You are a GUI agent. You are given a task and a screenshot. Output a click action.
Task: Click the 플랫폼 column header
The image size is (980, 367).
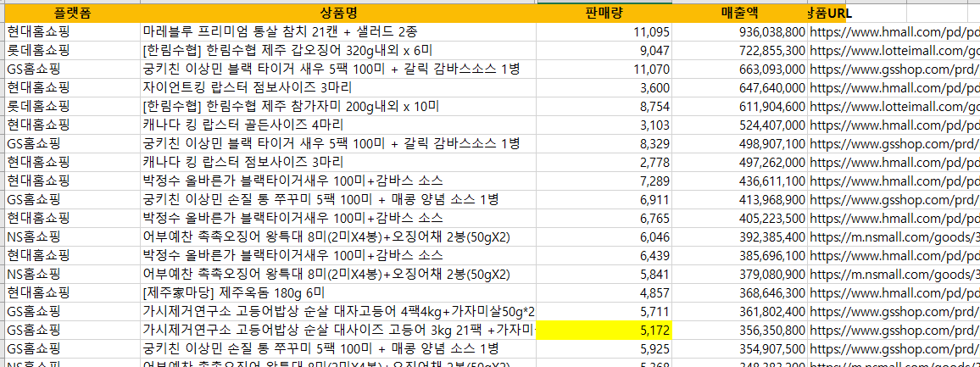(70, 13)
